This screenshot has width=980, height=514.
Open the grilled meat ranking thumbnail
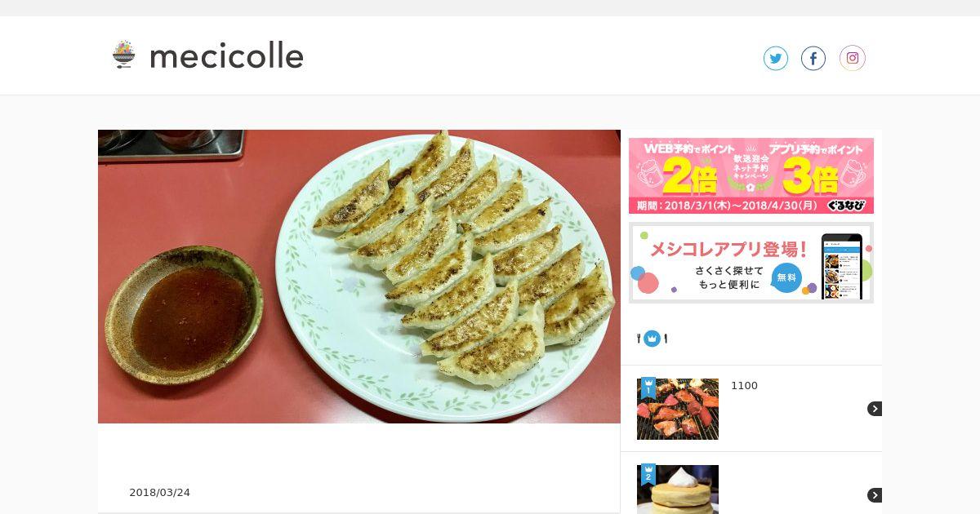(x=678, y=409)
